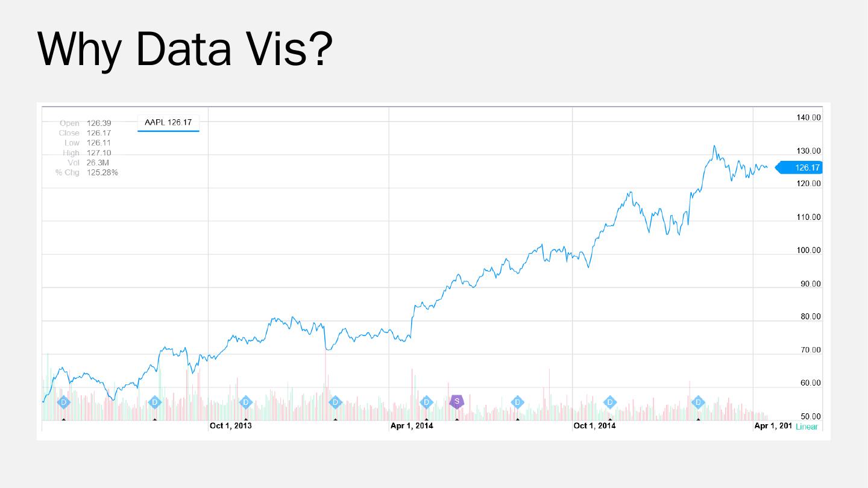Viewport: 868px width, 488px height.
Task: Select the "Why Data Vis?" slide title
Action: [185, 48]
